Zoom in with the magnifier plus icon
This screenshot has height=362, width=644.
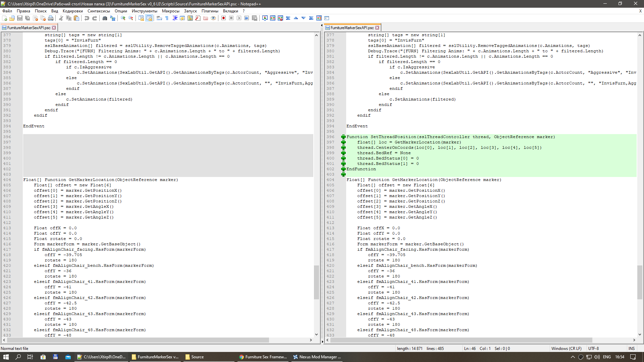[123, 18]
